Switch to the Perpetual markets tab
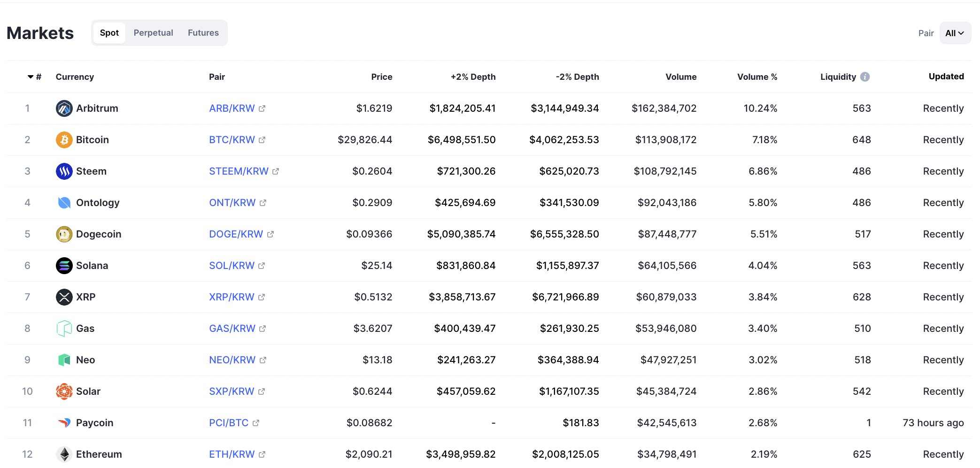Viewport: 980px width, 468px height. (x=153, y=33)
